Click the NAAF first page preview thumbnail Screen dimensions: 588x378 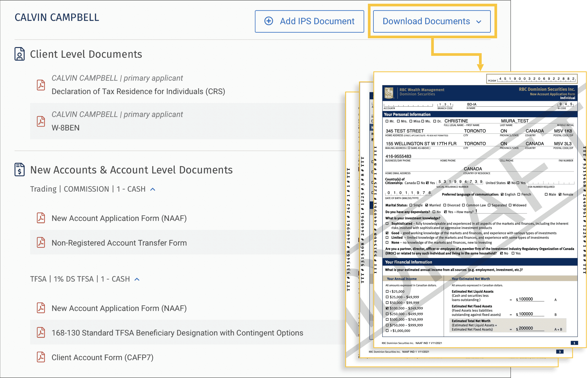(x=481, y=210)
